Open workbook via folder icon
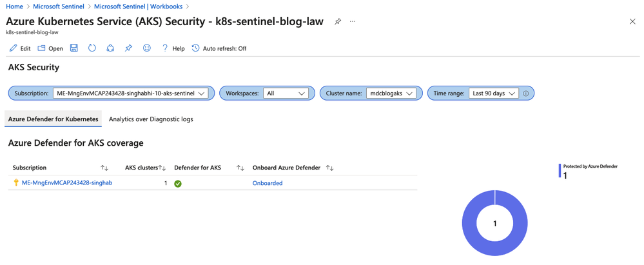 point(41,48)
